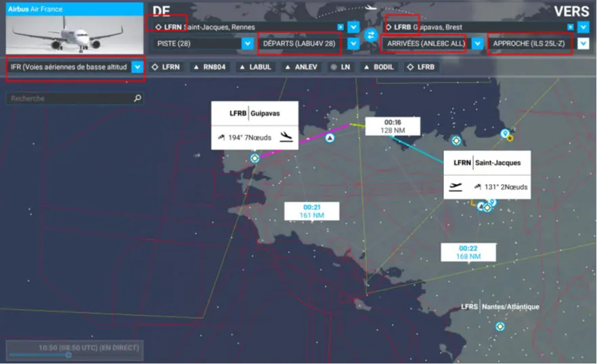Click the 131° 2Nœuds wind readout
Viewport: 597px width, 364px height.
click(x=506, y=187)
